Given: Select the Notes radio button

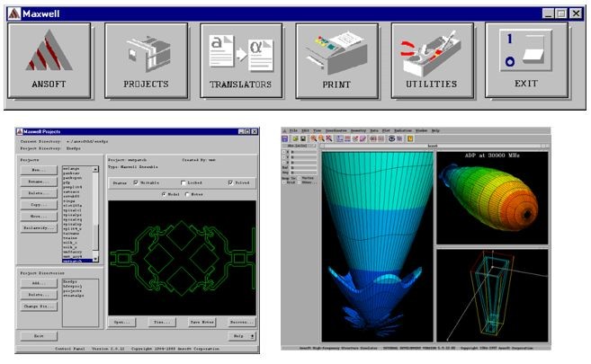Looking at the screenshot, I should (187, 194).
